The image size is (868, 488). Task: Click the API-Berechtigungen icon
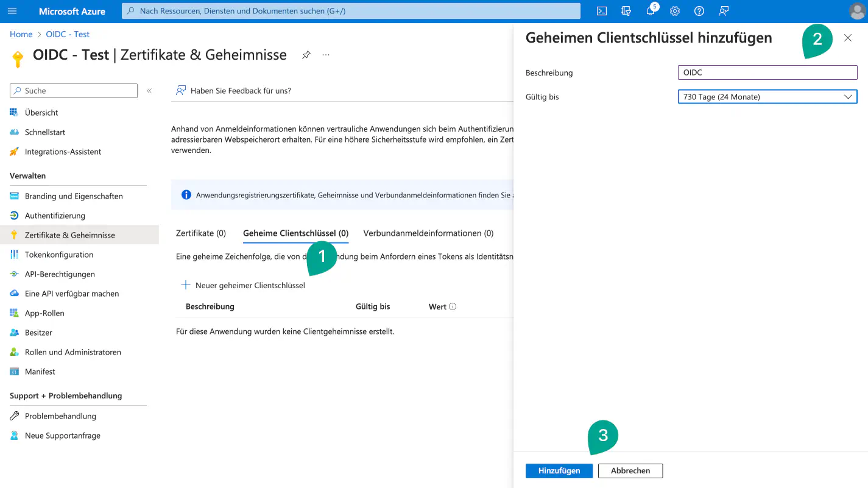coord(14,274)
